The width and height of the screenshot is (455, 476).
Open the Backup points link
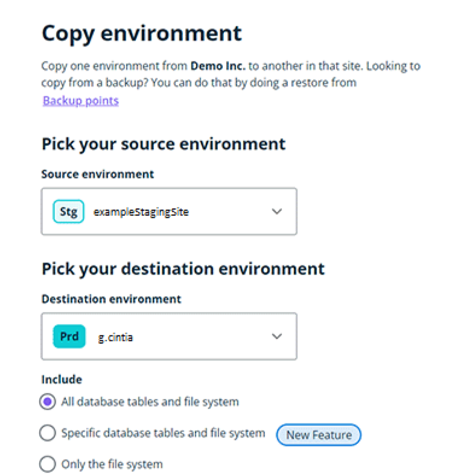(x=80, y=100)
